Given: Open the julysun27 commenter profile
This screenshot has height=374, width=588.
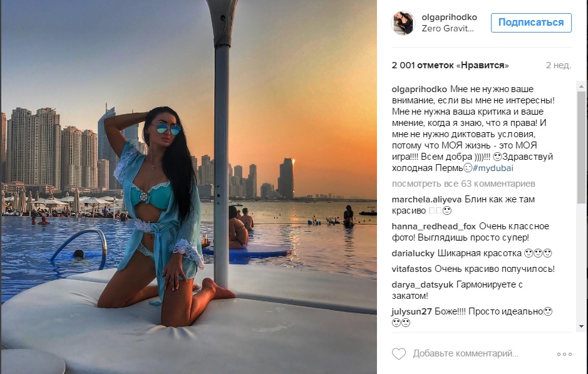Looking at the screenshot, I should tap(412, 312).
